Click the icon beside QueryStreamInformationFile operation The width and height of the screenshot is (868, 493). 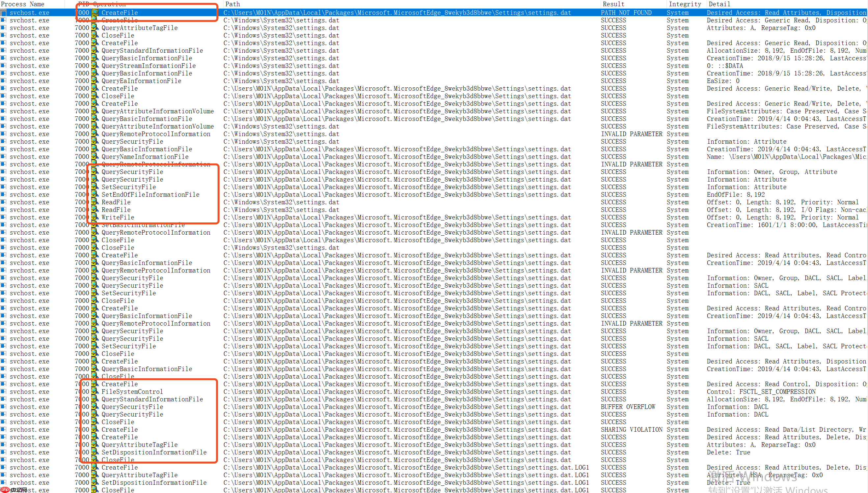click(95, 65)
